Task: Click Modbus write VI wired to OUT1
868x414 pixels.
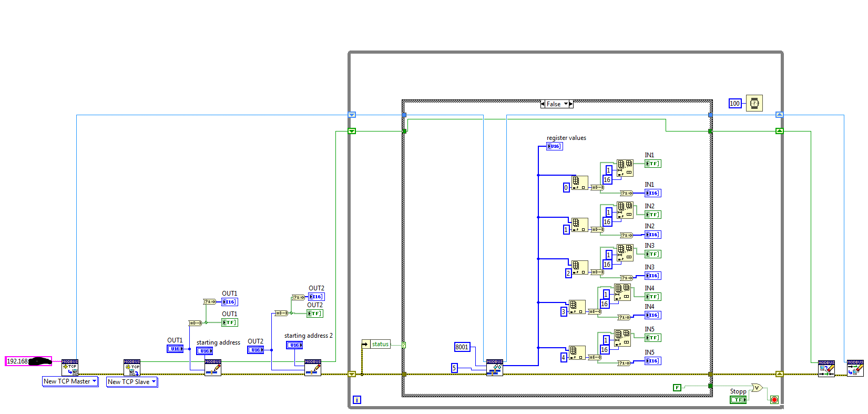Action: click(x=213, y=367)
